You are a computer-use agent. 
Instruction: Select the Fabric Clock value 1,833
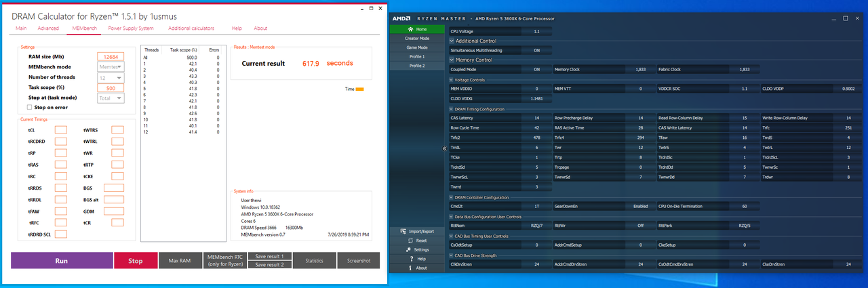coord(745,69)
